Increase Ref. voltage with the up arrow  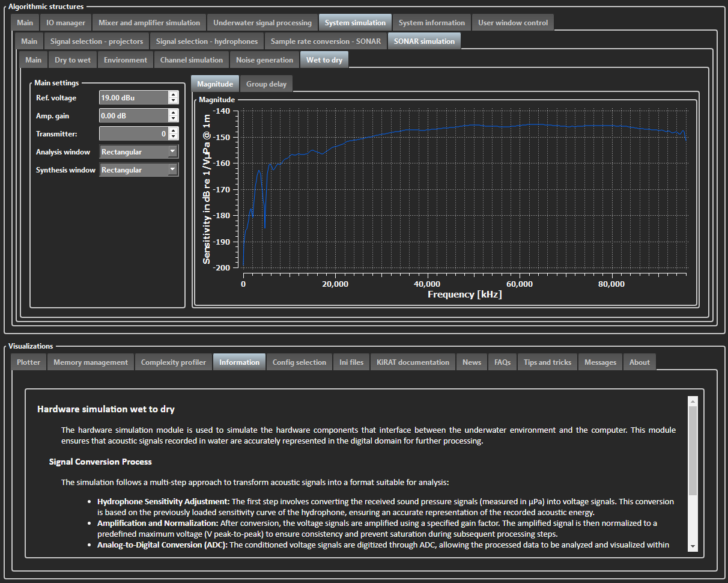tap(174, 94)
